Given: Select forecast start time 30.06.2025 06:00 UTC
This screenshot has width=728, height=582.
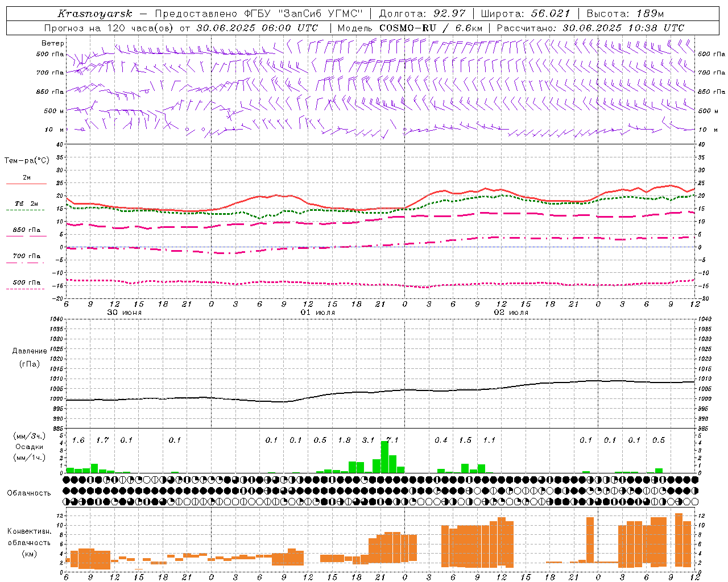Looking at the screenshot, I should [x=257, y=28].
